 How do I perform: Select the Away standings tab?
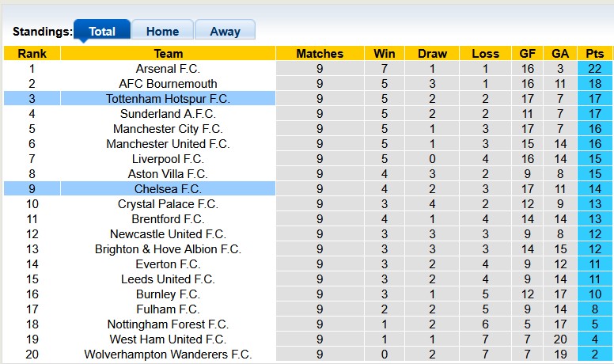click(225, 32)
